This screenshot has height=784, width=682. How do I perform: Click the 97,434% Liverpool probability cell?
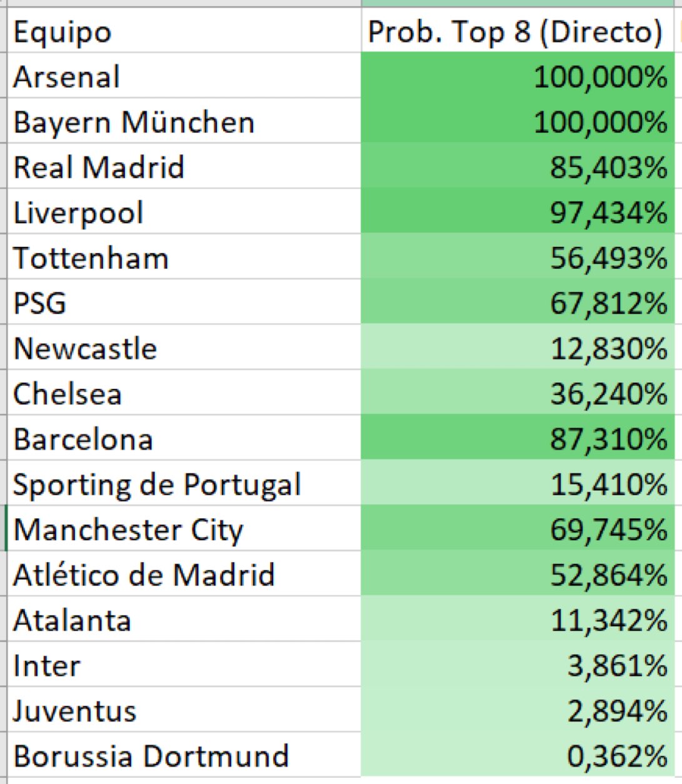point(517,213)
